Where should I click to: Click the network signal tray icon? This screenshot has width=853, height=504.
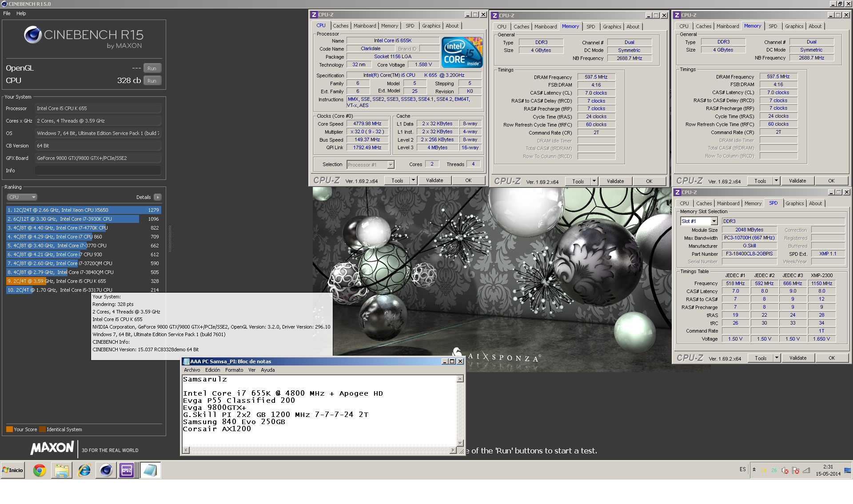[806, 471]
